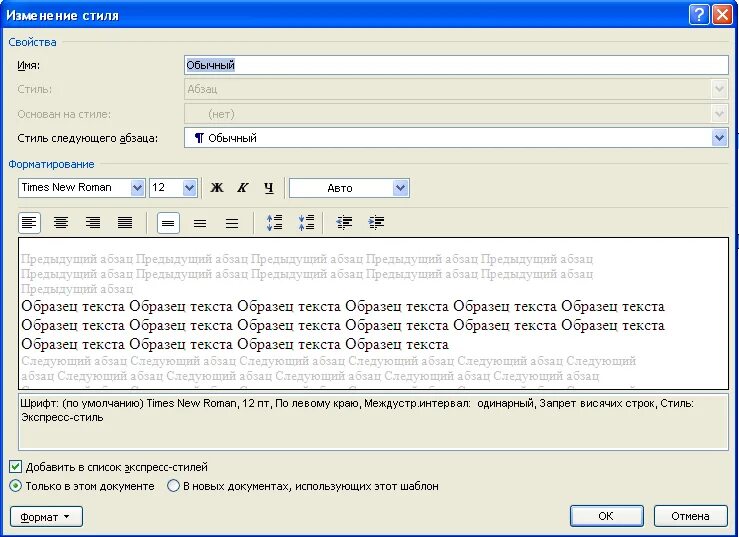The image size is (739, 537).
Task: Increase paragraph spacing
Action: click(x=274, y=223)
